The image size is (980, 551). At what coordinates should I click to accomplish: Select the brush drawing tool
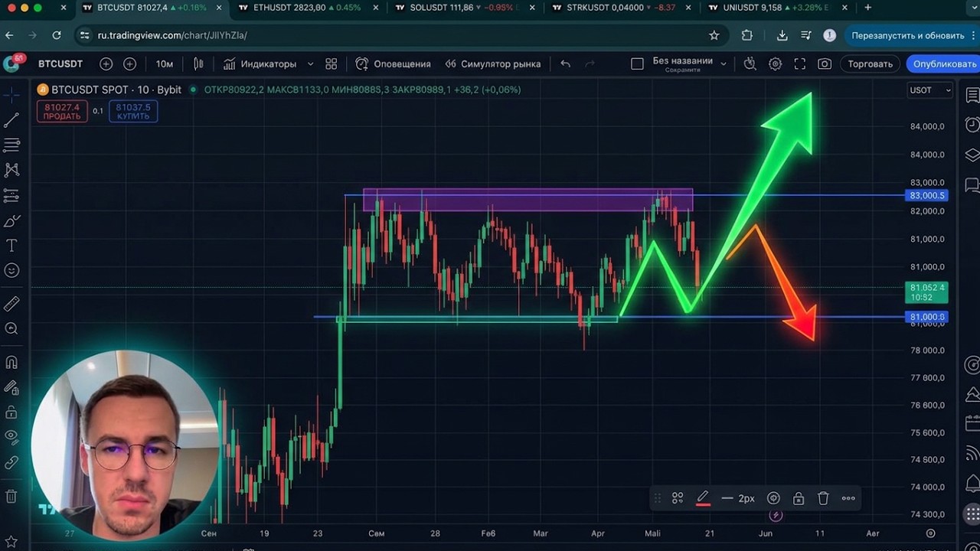11,221
